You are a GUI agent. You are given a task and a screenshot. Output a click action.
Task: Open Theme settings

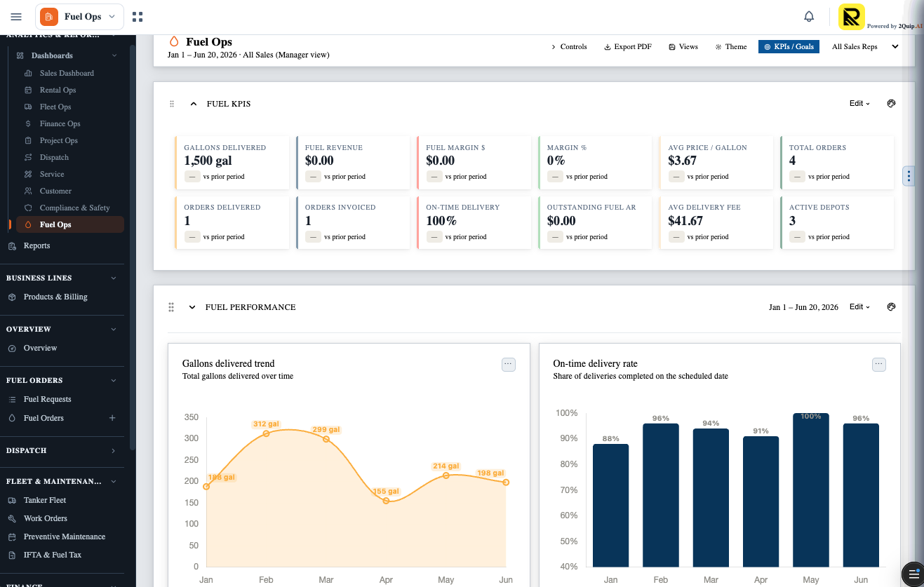pyautogui.click(x=731, y=47)
